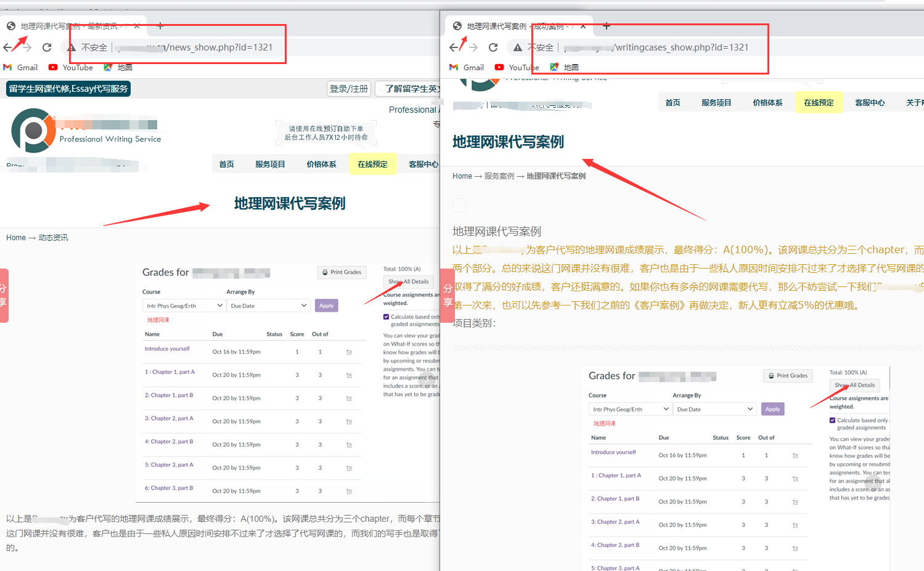924x571 pixels.
Task: Select 在线预定 menu item in left window
Action: (372, 164)
